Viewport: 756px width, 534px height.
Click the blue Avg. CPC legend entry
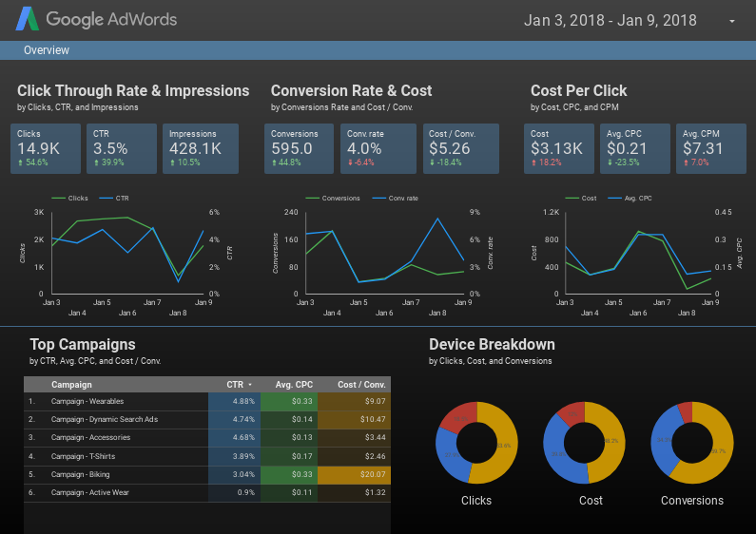pyautogui.click(x=630, y=198)
